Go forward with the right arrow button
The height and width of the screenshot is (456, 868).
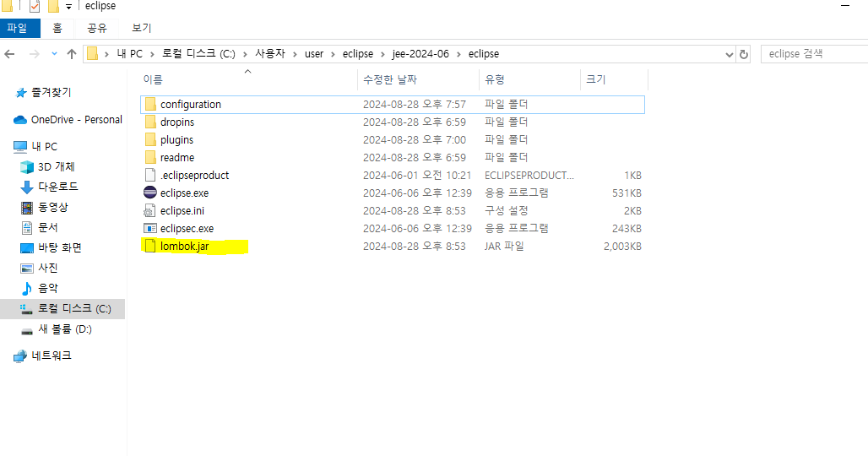pyautogui.click(x=35, y=54)
